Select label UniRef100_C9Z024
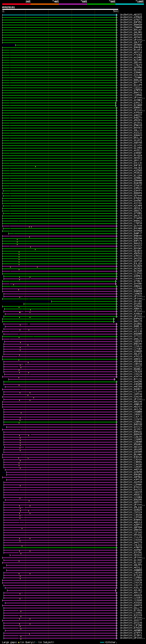The height and width of the screenshot is (644, 146). 131,512
